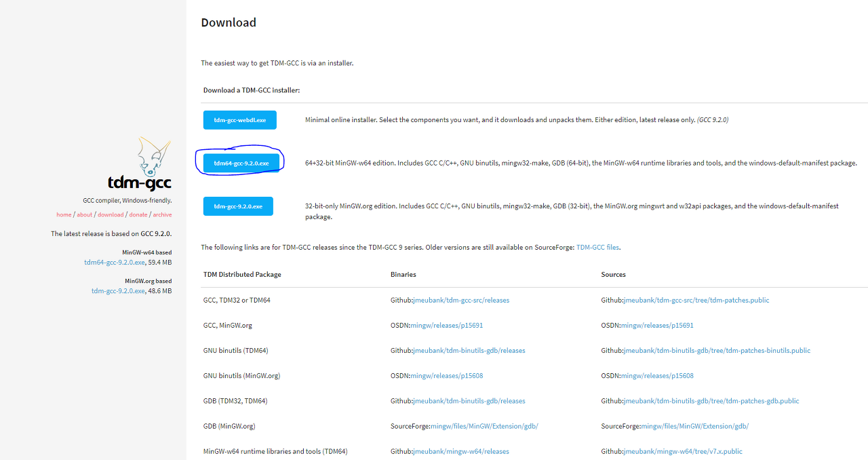The height and width of the screenshot is (460, 868).
Task: Download the blue tdm-gcc-9.2.0.exe 32-bit installer button
Action: coord(238,206)
